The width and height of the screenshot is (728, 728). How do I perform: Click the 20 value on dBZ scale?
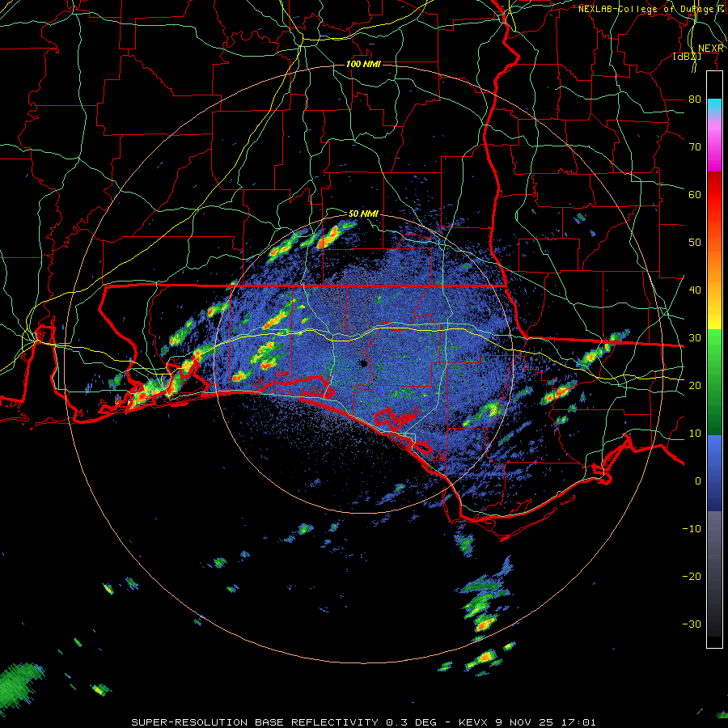pos(695,386)
